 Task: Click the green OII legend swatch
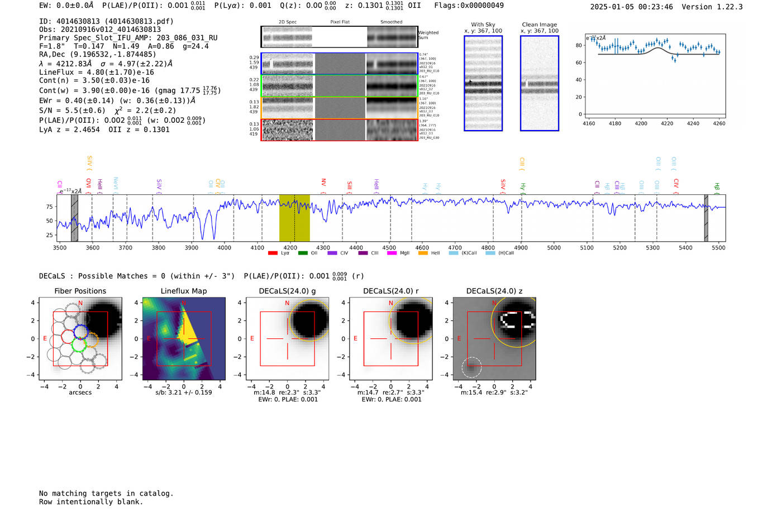coord(303,253)
